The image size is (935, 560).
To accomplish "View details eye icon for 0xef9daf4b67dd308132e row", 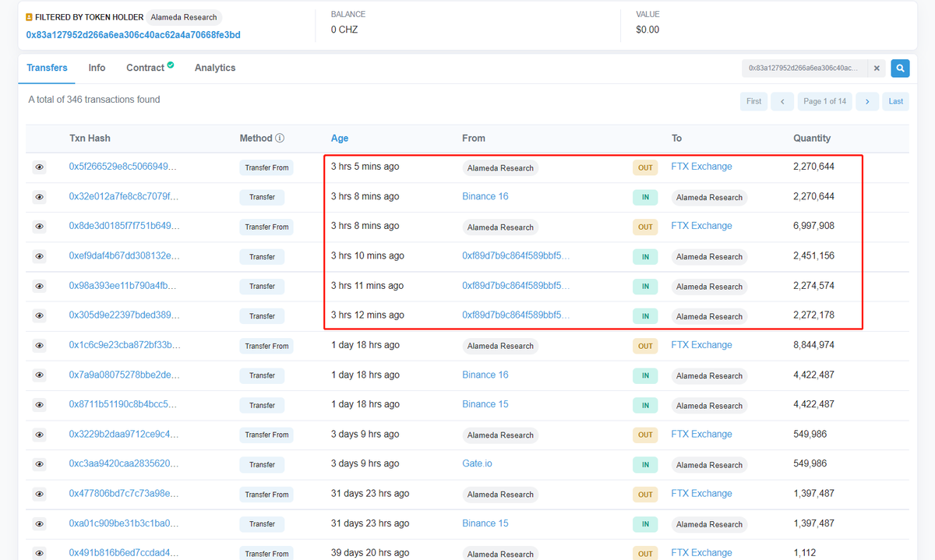I will pos(40,256).
